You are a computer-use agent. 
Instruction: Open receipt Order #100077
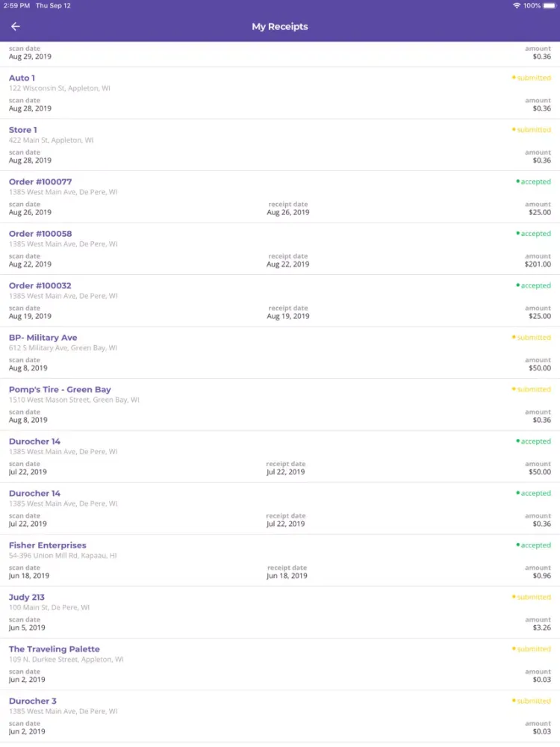(x=280, y=196)
